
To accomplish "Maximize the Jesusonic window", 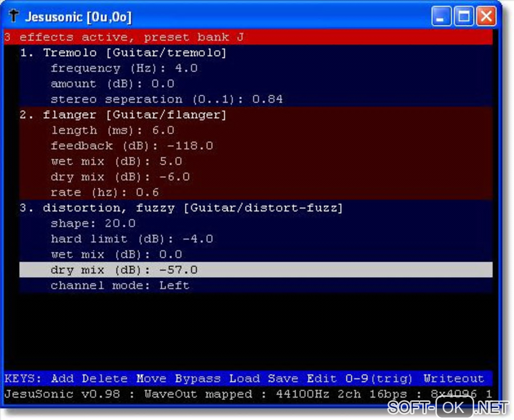I will click(464, 16).
